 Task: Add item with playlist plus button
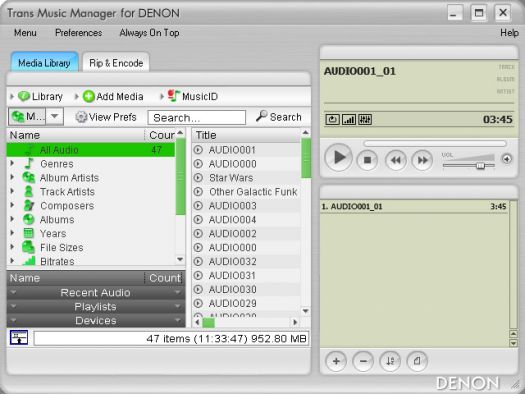(x=336, y=361)
